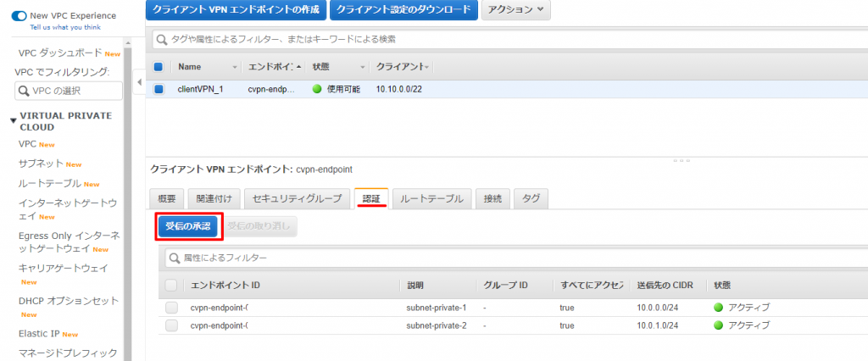Image resolution: width=868 pixels, height=361 pixels.
Task: Click the magnifier icon in 属性によるフィルター
Action: click(x=175, y=258)
